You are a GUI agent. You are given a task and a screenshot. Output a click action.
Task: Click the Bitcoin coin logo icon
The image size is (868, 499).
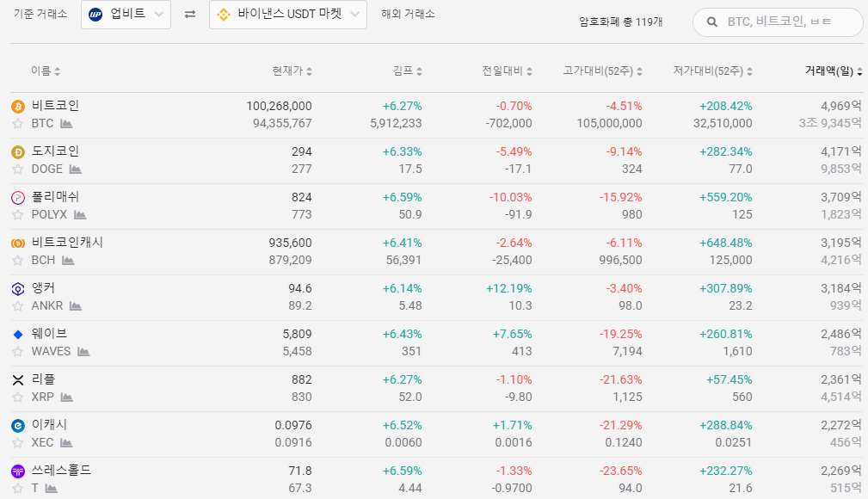click(x=17, y=106)
